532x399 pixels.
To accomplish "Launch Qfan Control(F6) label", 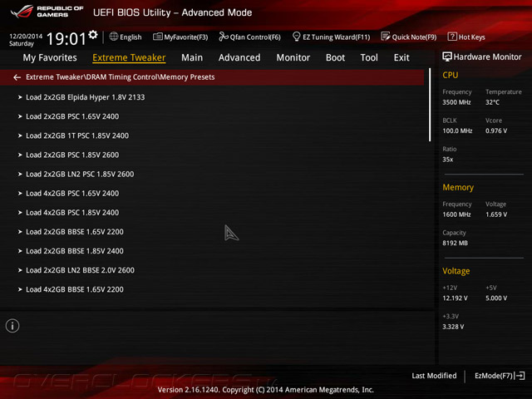I will pos(255,37).
